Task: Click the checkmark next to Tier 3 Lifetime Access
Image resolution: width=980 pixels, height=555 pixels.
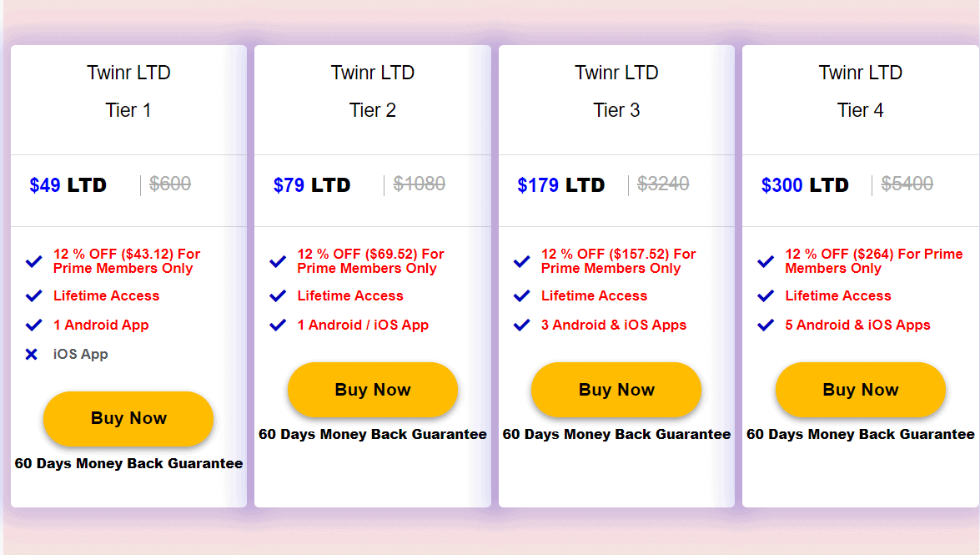Action: click(521, 296)
